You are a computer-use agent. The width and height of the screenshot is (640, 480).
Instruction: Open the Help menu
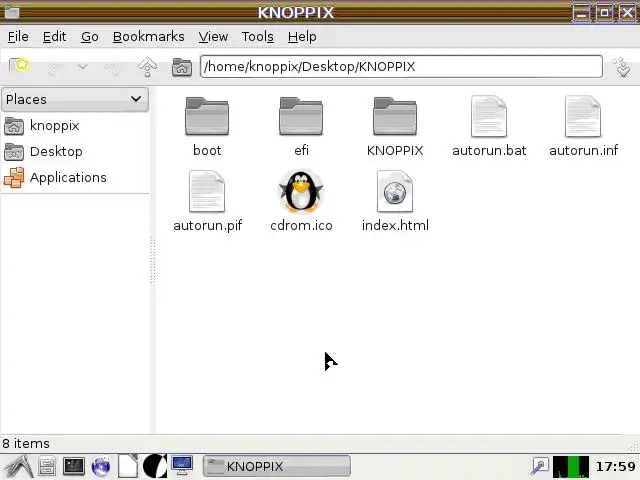pyautogui.click(x=302, y=37)
